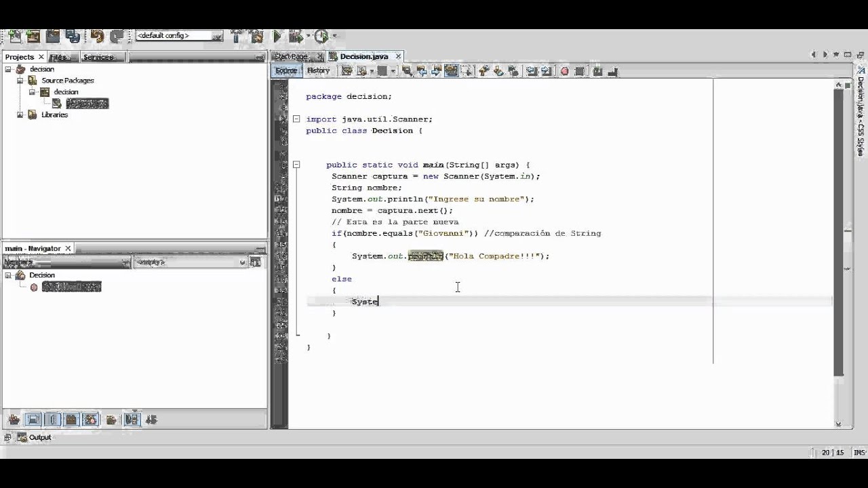Image resolution: width=868 pixels, height=488 pixels.
Task: Expand the Libraries tree node
Action: point(20,115)
